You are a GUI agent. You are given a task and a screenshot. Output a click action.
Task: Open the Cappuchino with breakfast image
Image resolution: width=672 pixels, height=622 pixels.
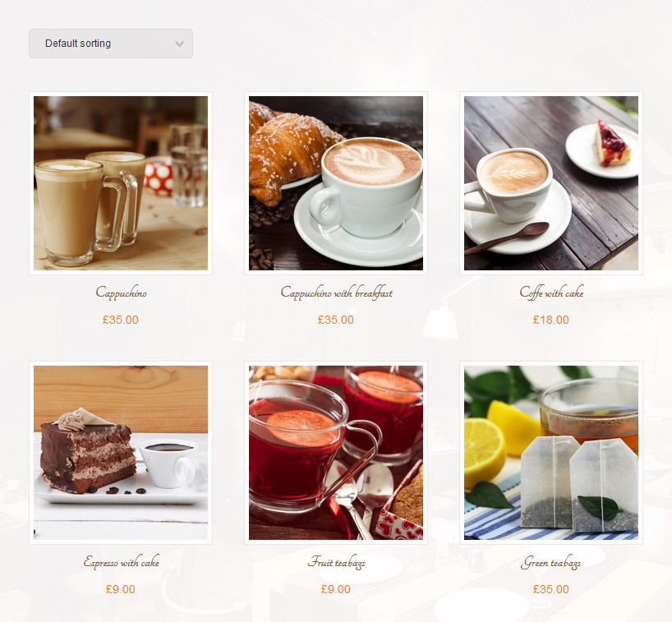pos(336,183)
